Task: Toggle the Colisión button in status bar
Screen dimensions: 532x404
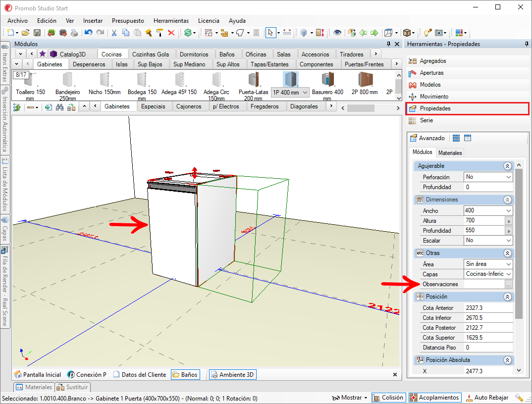Action: [388, 398]
